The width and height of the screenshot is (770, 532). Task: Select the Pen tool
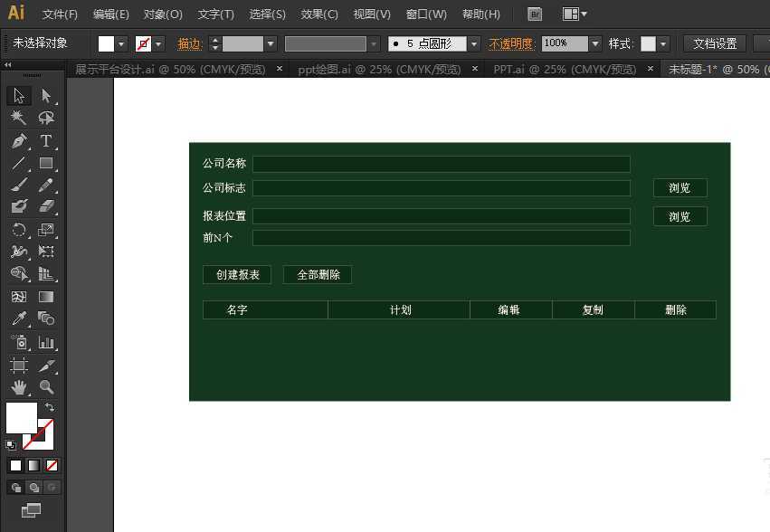click(18, 141)
